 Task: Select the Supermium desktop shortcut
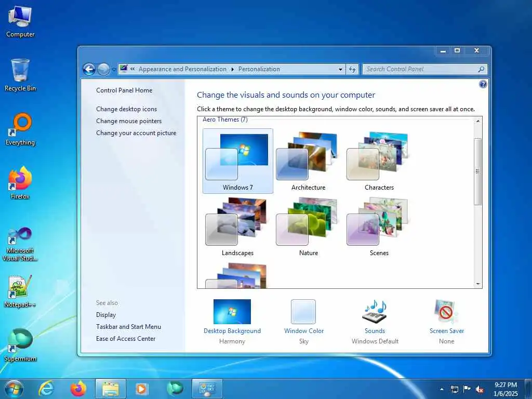point(20,345)
